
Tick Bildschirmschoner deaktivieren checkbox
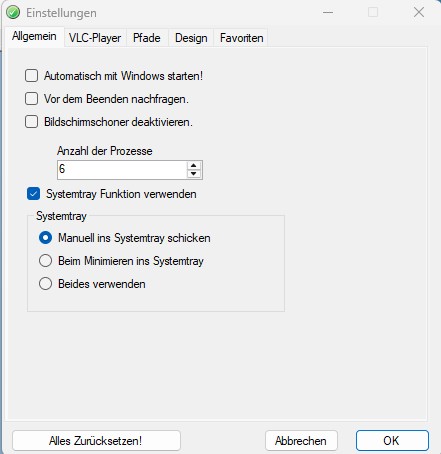click(x=31, y=122)
